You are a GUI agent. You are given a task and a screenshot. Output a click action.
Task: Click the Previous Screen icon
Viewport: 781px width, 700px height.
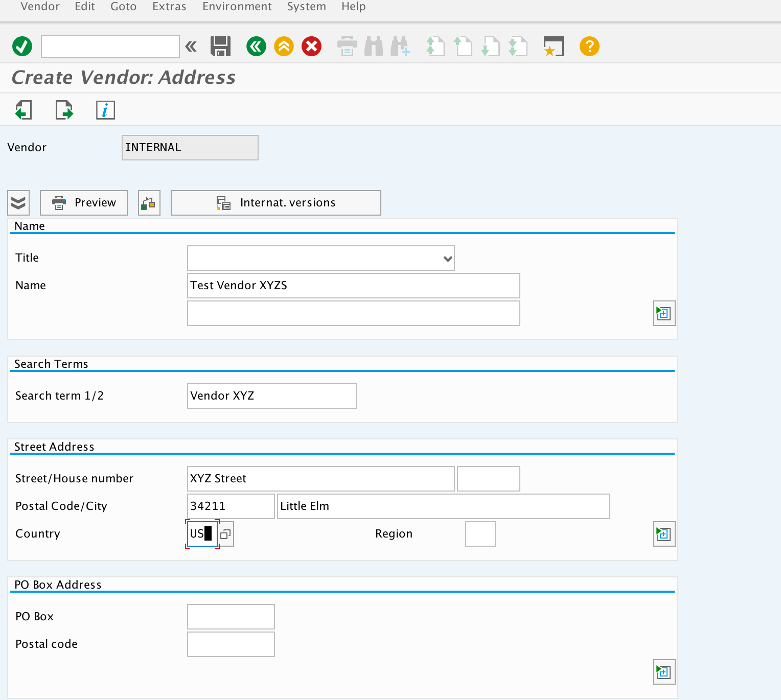[x=24, y=110]
